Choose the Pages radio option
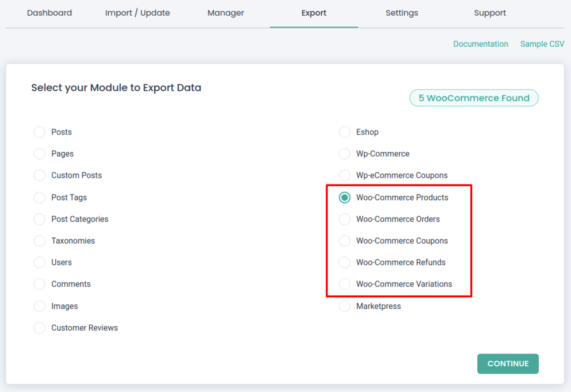The width and height of the screenshot is (571, 392). tap(40, 154)
